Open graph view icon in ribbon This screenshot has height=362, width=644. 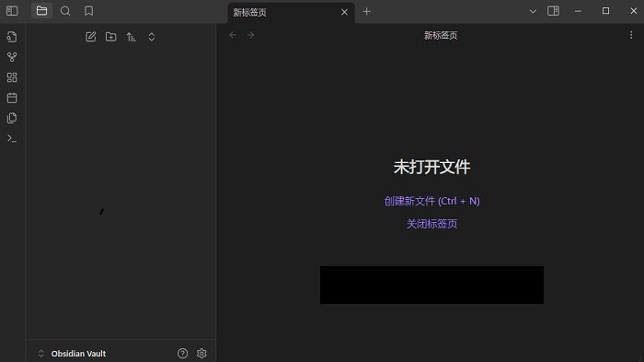[12, 57]
